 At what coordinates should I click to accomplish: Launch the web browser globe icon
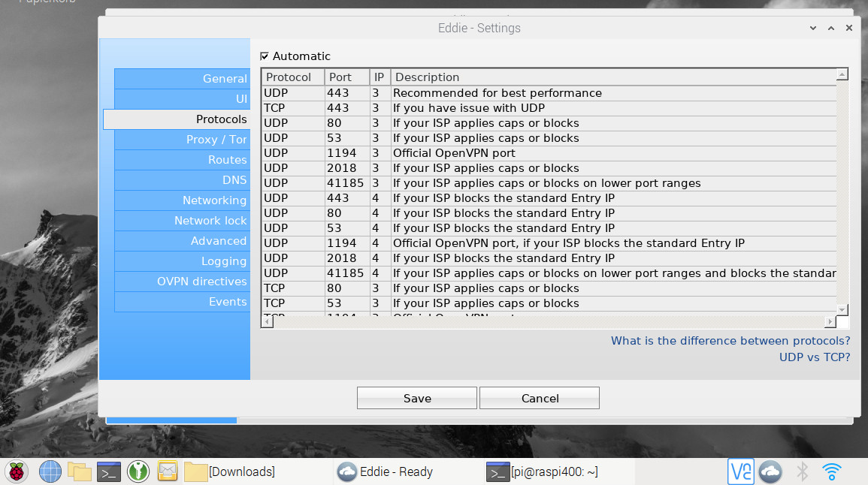click(50, 471)
